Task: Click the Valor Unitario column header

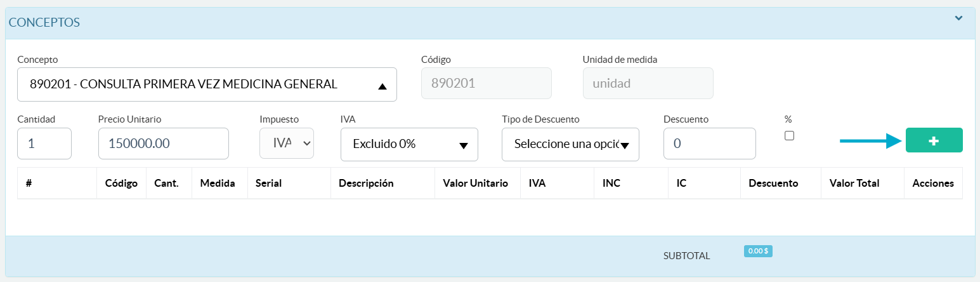Action: coord(475,184)
